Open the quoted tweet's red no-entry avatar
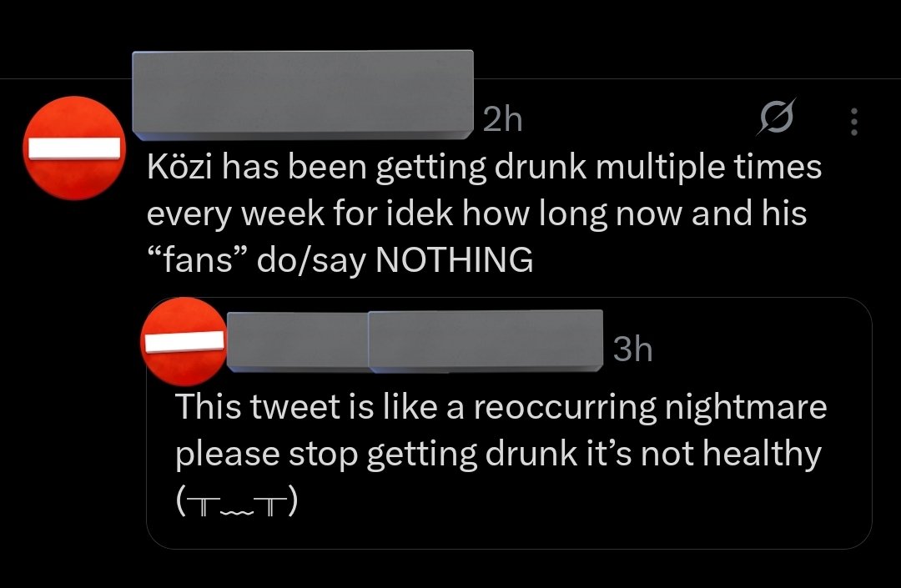901x588 pixels. (x=184, y=341)
